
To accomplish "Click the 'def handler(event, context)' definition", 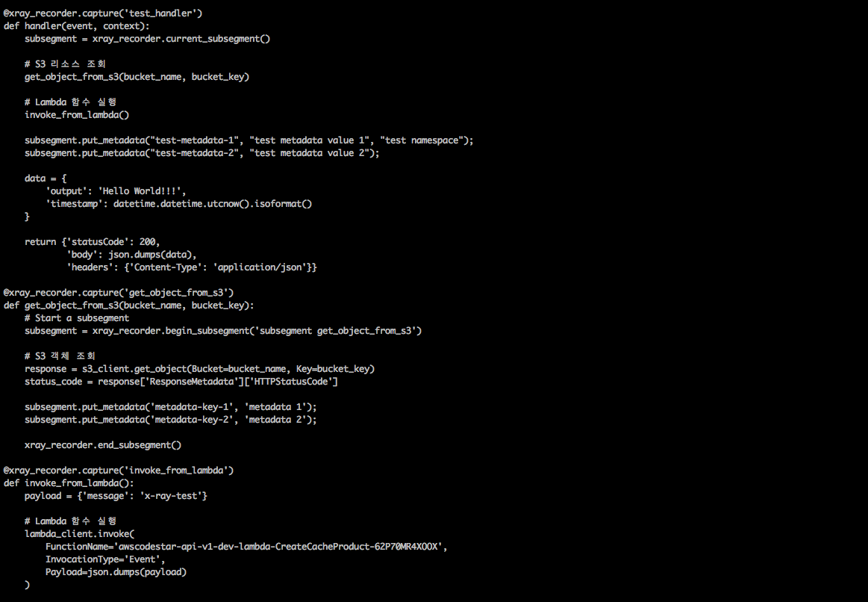I will 76,25.
